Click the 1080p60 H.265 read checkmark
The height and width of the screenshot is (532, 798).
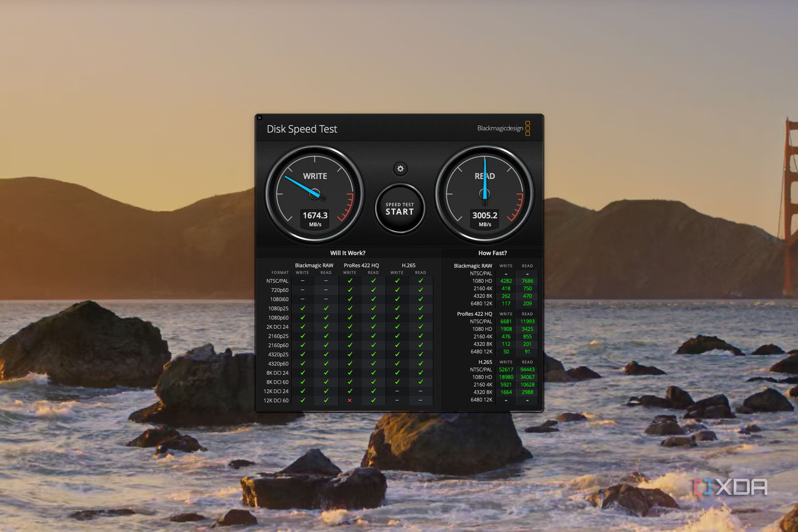[421, 317]
